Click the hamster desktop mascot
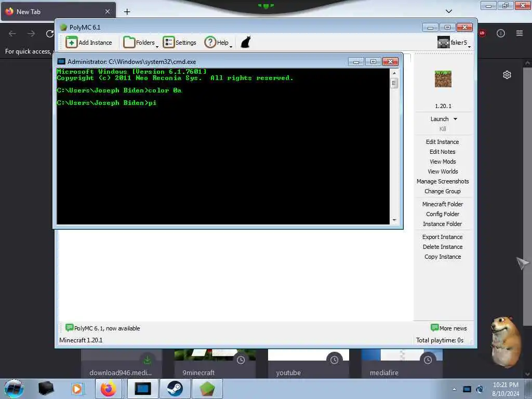This screenshot has height=399, width=532. click(x=506, y=342)
